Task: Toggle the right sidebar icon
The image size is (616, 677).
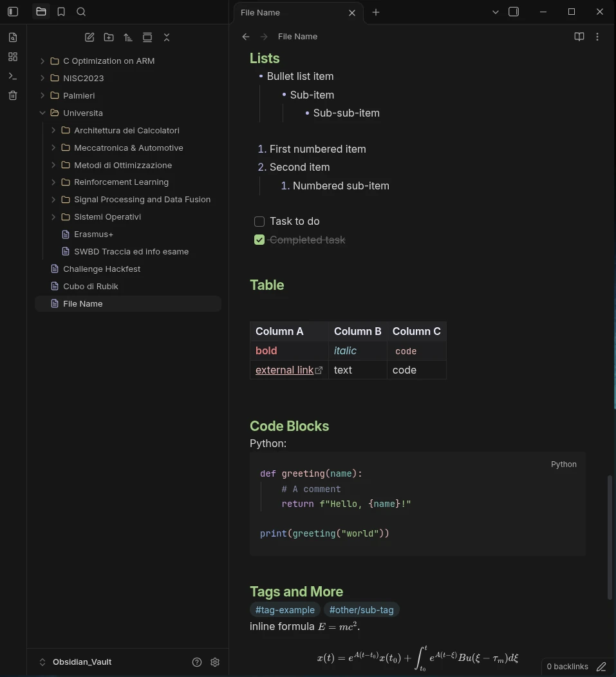Action: coord(514,12)
